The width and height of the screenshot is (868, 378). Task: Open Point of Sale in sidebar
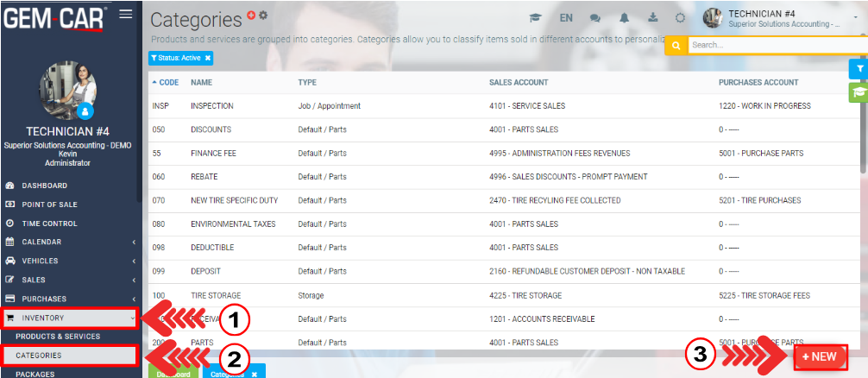69,204
